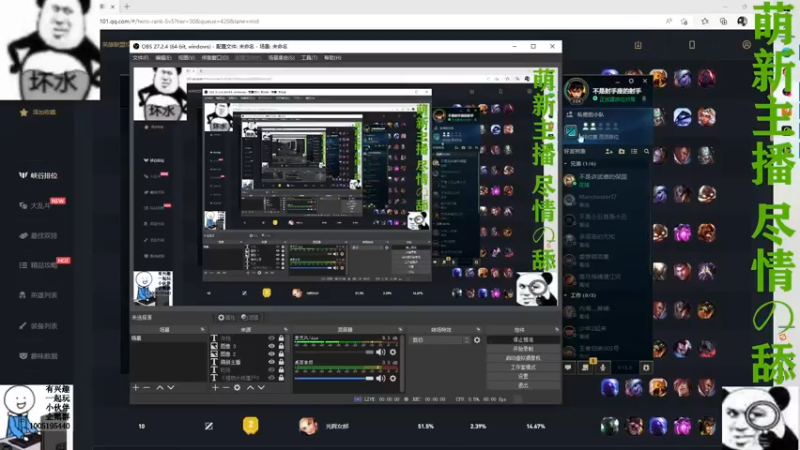
Task: Remove selected source with minus icon
Action: (x=226, y=388)
